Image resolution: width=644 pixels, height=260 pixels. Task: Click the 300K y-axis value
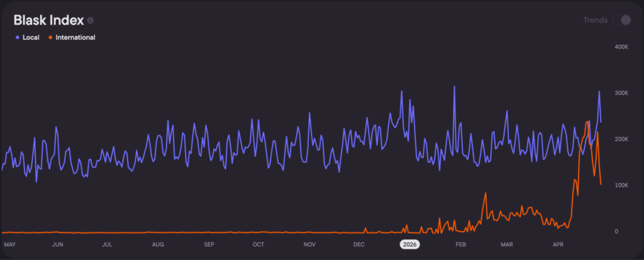click(x=622, y=93)
